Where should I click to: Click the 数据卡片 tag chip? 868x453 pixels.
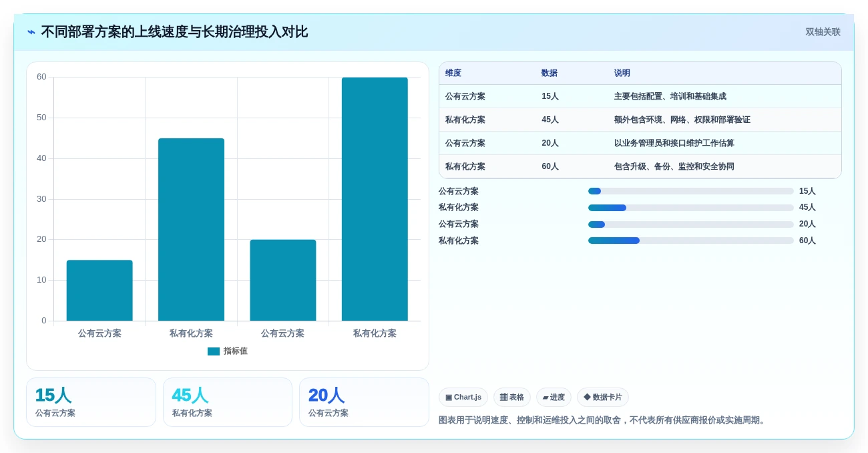(602, 398)
